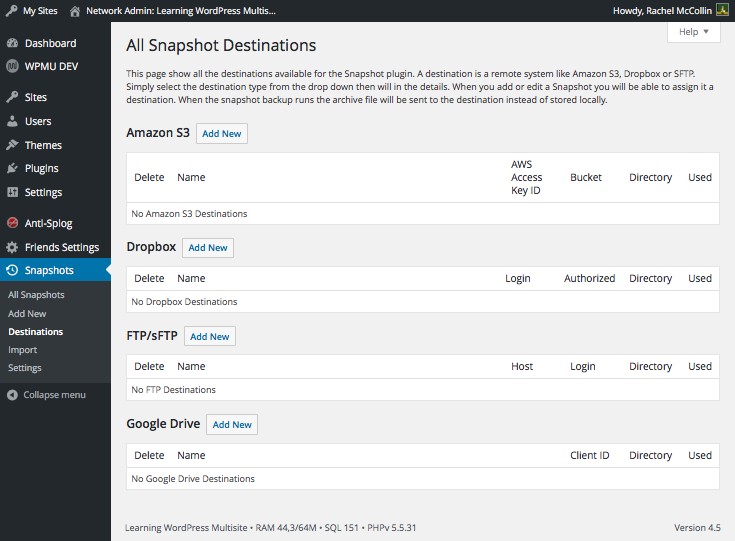This screenshot has width=735, height=541.
Task: Click 'Authorized' column header in Dropbox table
Action: (589, 278)
